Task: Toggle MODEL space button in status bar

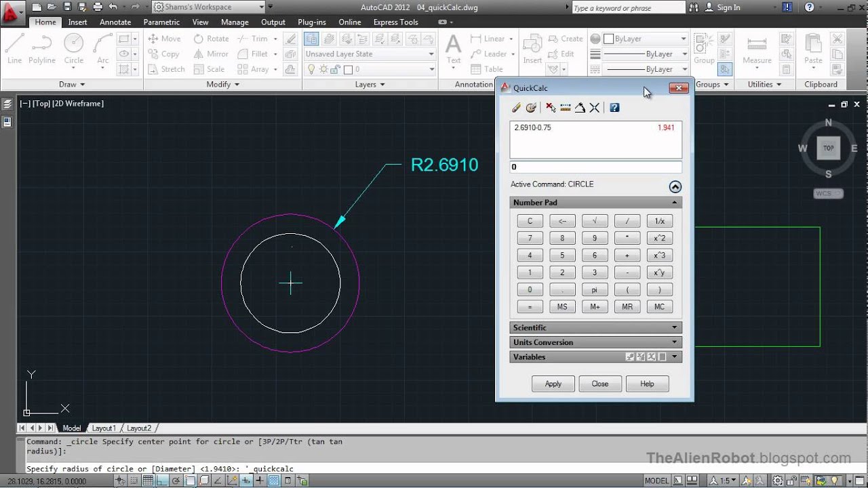Action: (x=656, y=481)
